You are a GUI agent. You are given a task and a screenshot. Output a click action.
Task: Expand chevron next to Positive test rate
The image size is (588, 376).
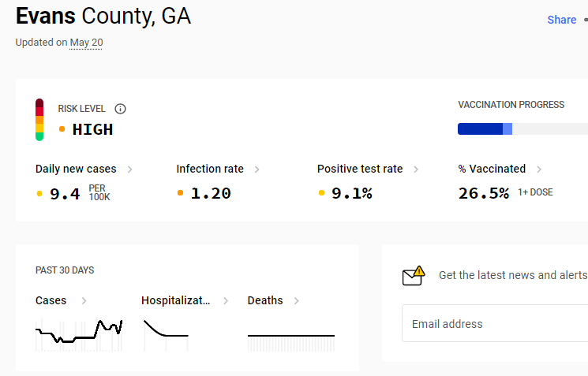[416, 169]
